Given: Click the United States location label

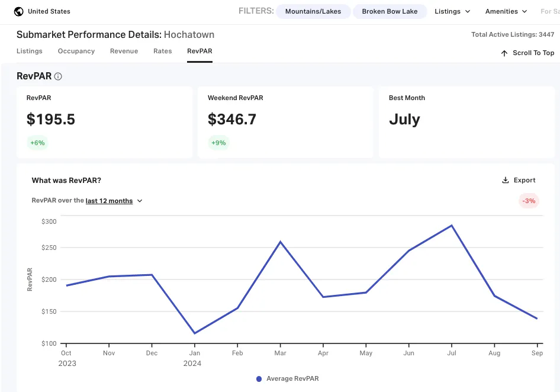Looking at the screenshot, I should point(49,11).
